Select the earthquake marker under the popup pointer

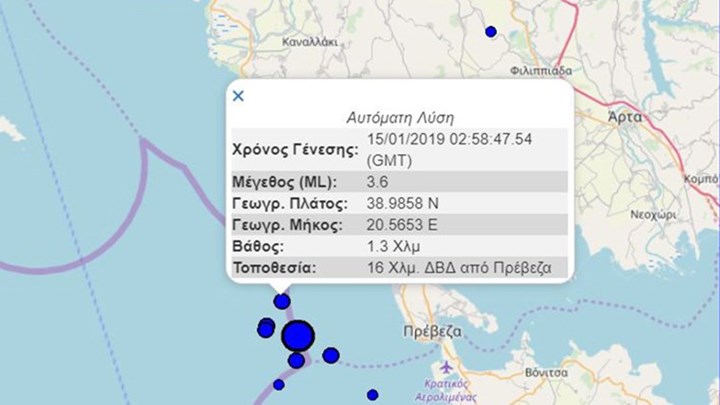[282, 302]
